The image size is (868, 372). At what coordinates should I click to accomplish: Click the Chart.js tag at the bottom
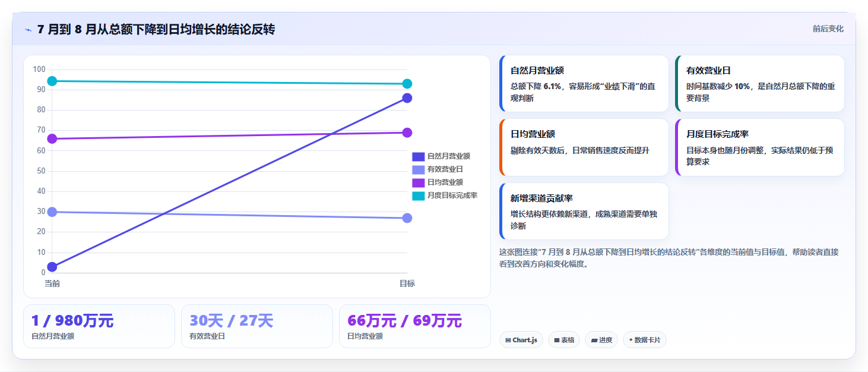(521, 340)
